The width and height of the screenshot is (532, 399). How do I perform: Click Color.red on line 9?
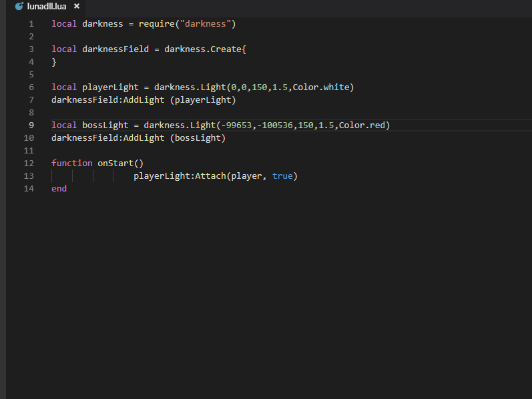tap(362, 125)
